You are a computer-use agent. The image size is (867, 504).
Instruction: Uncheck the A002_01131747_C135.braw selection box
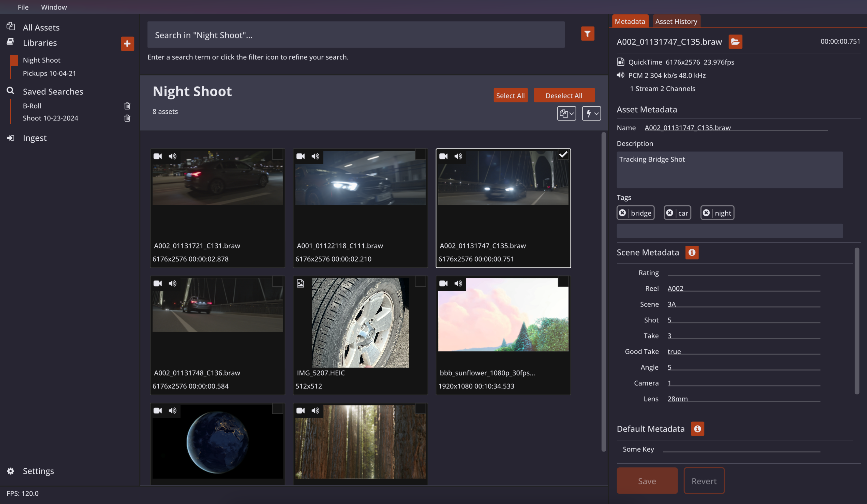[x=563, y=155]
